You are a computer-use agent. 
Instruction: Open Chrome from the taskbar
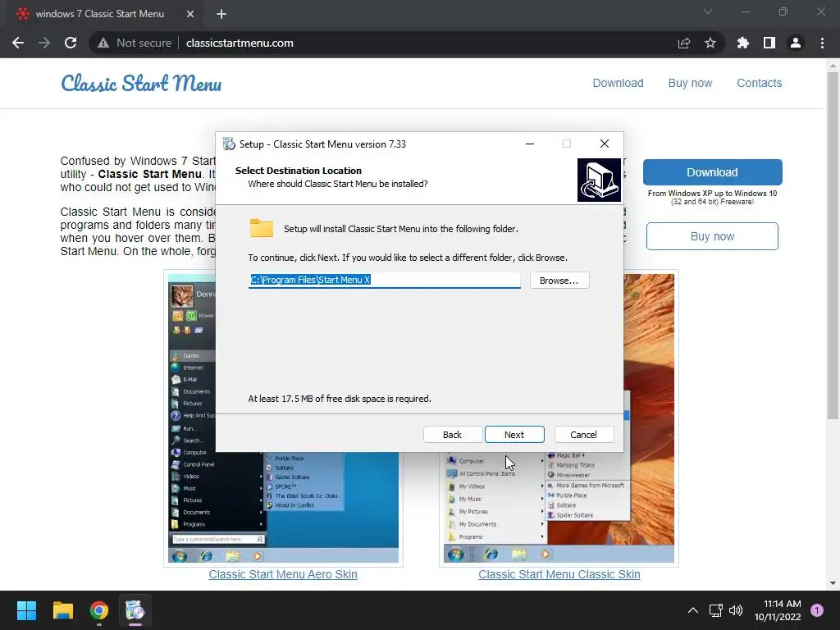(99, 610)
